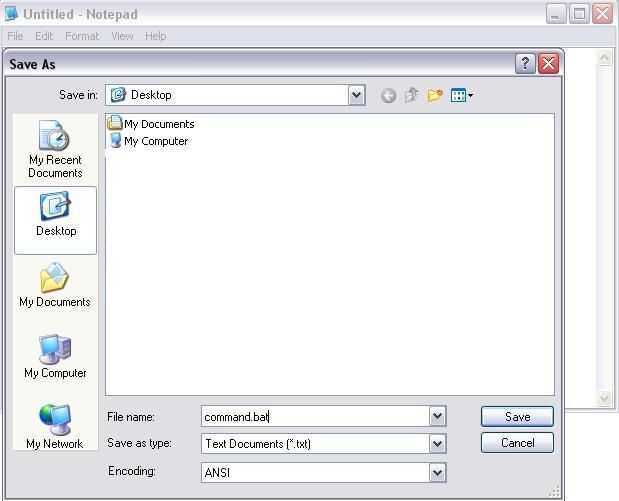
Task: Select My Computer item in file list
Action: click(148, 141)
